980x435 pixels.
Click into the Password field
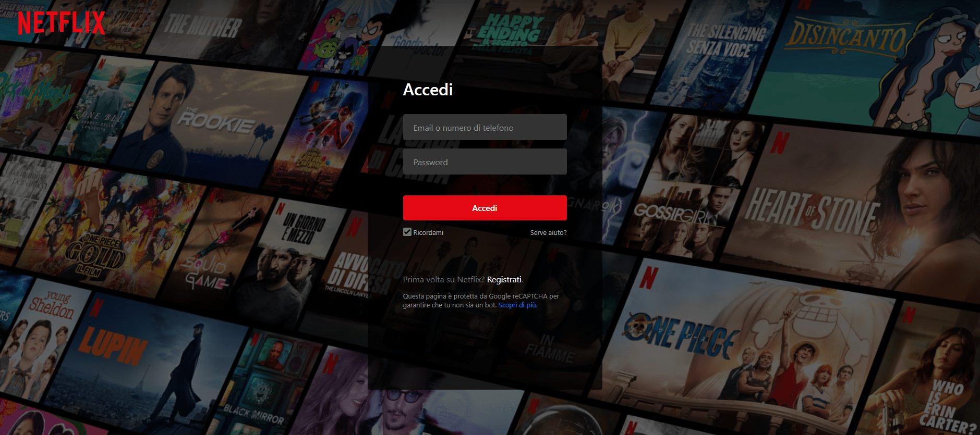485,161
